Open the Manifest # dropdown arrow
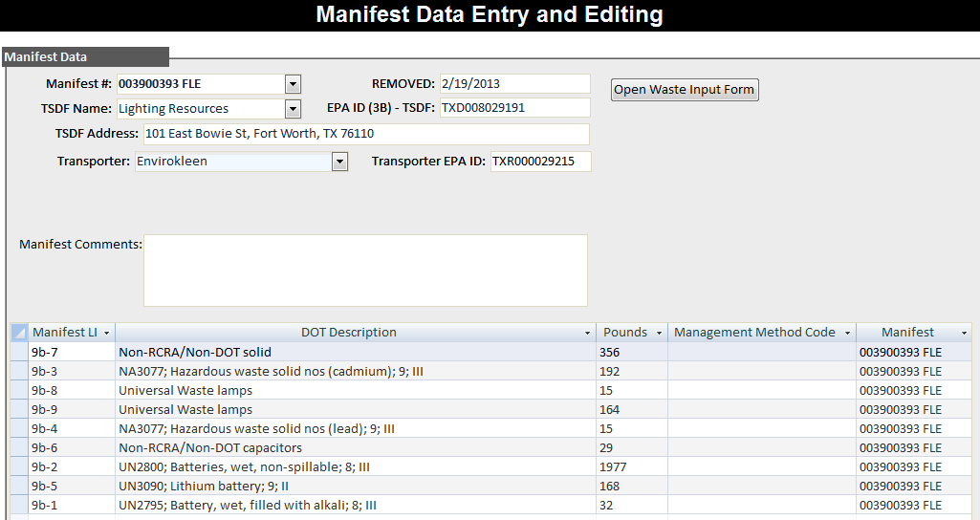 (293, 84)
